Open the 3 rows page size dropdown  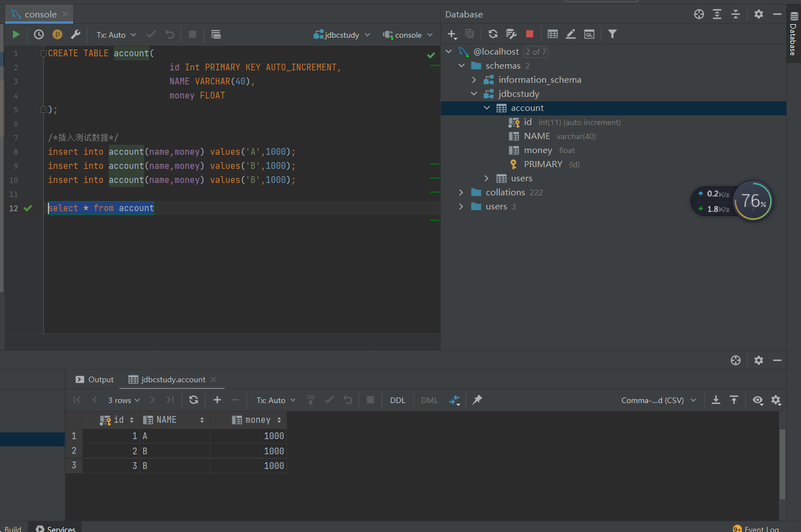pyautogui.click(x=124, y=400)
